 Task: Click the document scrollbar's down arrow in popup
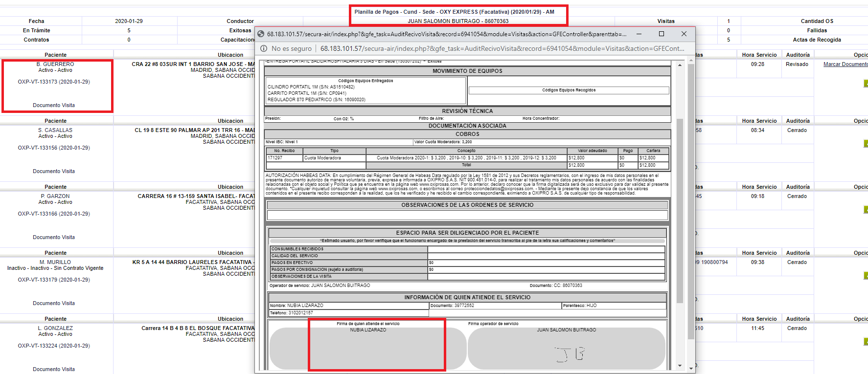[680, 366]
